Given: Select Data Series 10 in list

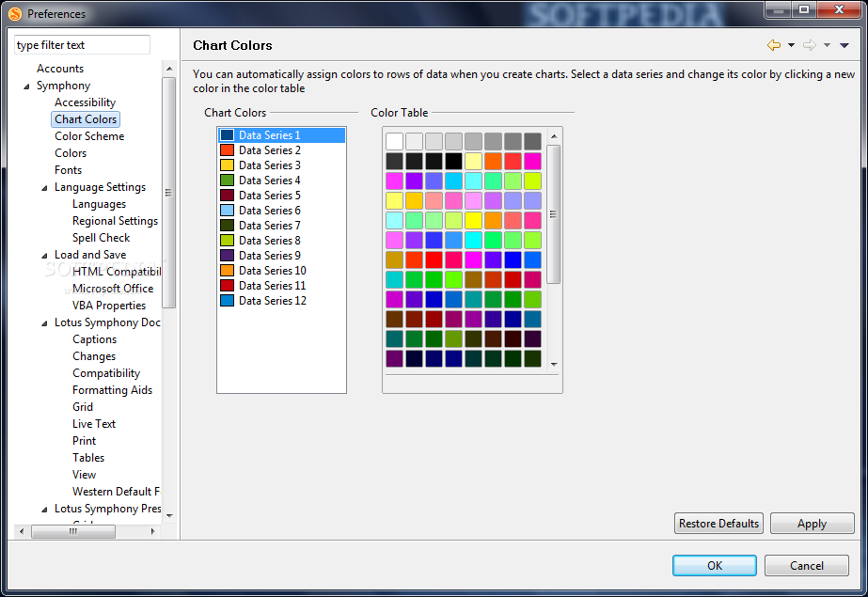Looking at the screenshot, I should click(282, 271).
